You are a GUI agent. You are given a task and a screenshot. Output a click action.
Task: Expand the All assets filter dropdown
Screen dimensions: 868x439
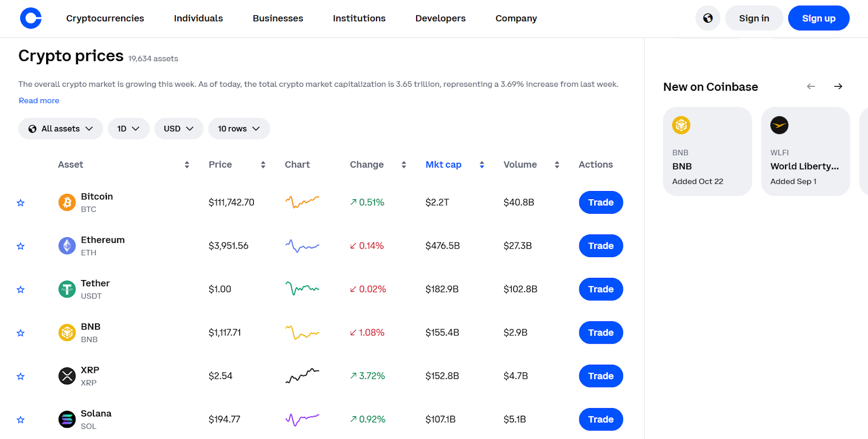click(61, 129)
